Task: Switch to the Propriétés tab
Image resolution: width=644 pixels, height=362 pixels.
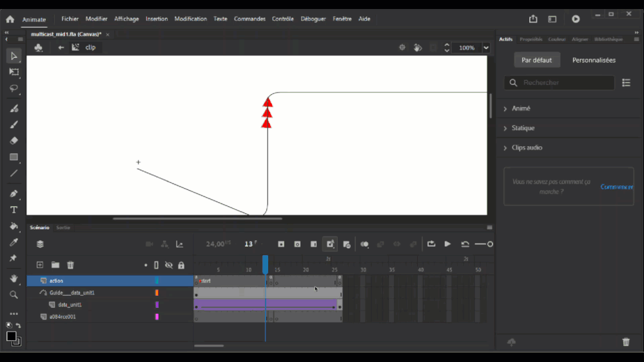Action: (531, 39)
